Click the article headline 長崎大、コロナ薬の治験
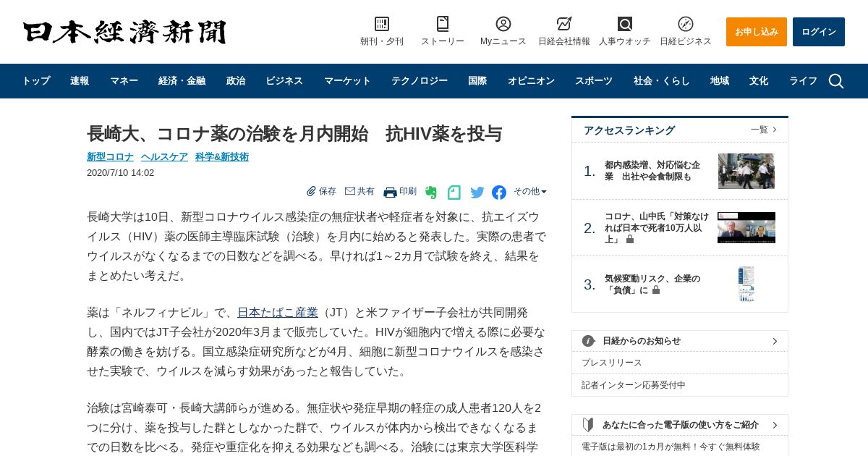 [294, 134]
